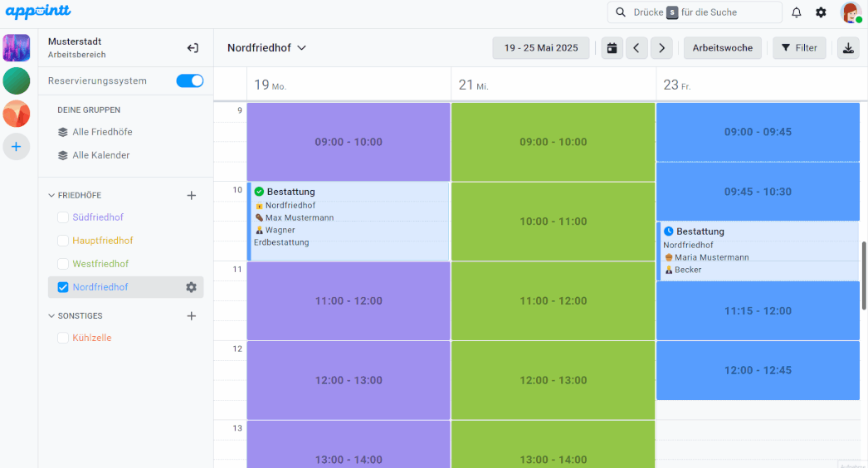The width and height of the screenshot is (868, 468).
Task: Select Monday slot 12:00 - 13:00
Action: [x=349, y=380]
